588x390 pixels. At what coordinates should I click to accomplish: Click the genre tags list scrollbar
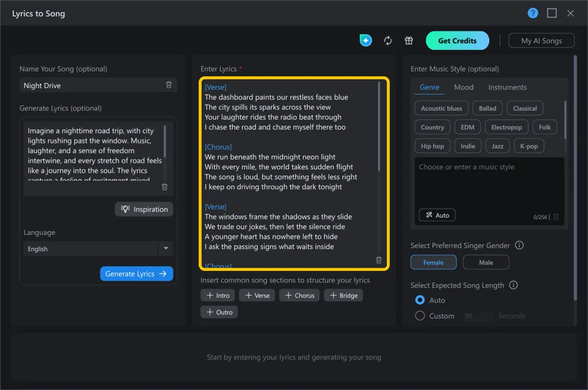pos(565,120)
